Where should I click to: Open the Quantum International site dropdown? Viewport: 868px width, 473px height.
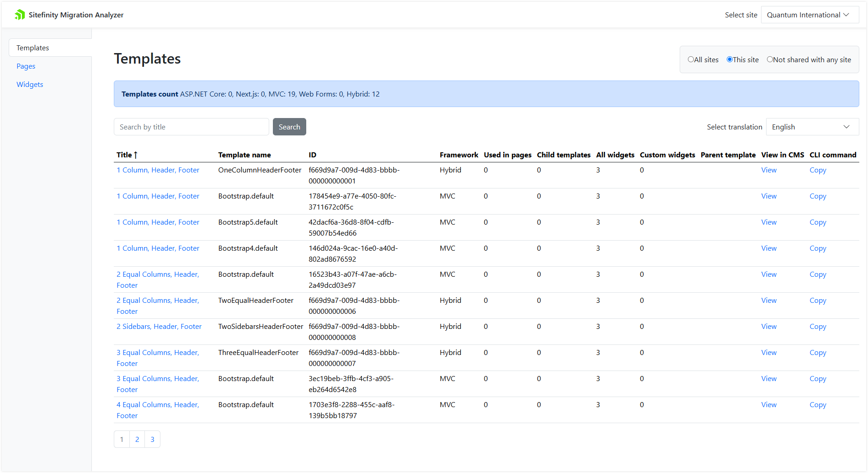(809, 15)
